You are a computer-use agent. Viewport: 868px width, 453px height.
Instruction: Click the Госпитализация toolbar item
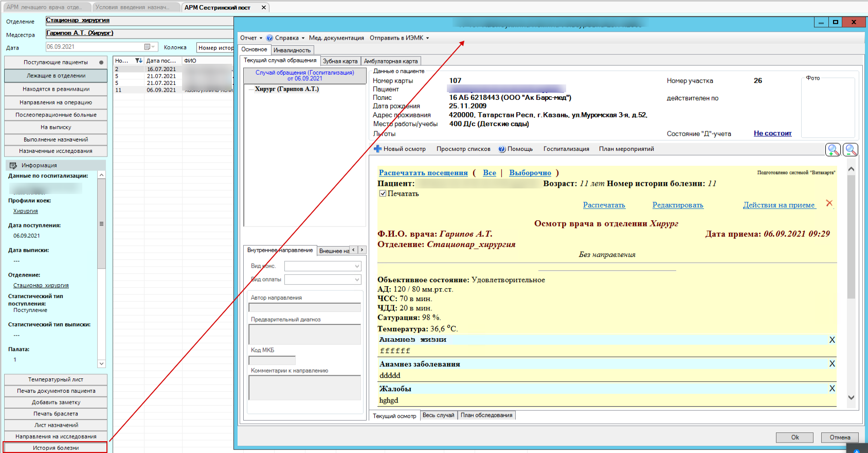coord(566,149)
